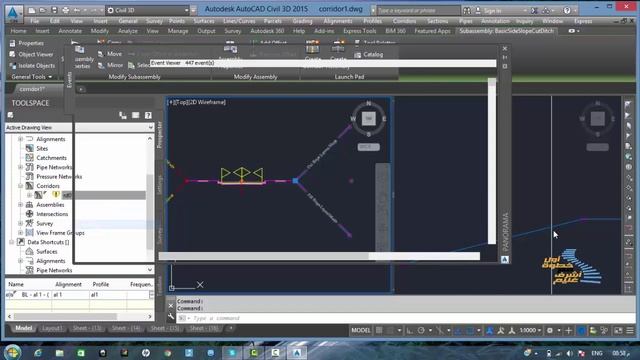The image size is (640, 360).
Task: Launch Object Viewer from ribbon
Action: 31,54
